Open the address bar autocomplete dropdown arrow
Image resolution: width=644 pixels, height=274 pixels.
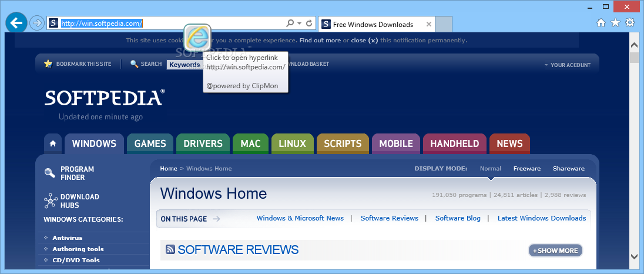(x=300, y=24)
